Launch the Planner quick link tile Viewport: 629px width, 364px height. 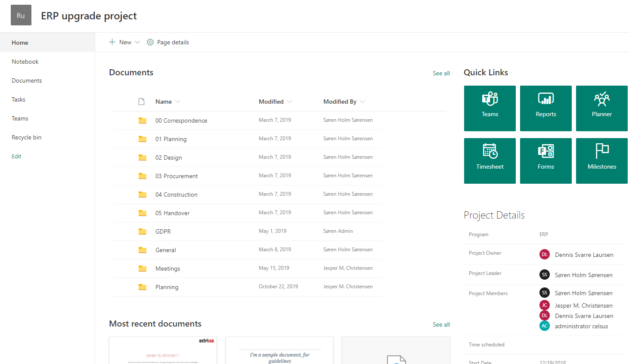click(601, 108)
